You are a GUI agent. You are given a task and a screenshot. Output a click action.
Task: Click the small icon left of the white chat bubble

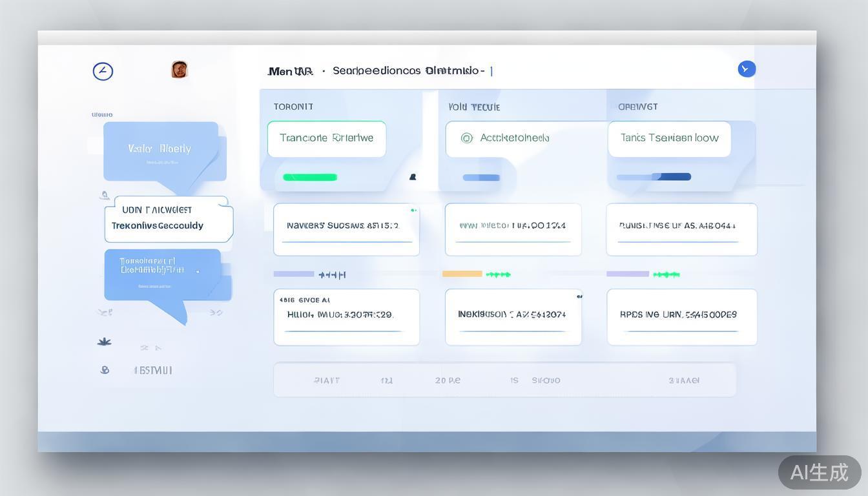105,195
